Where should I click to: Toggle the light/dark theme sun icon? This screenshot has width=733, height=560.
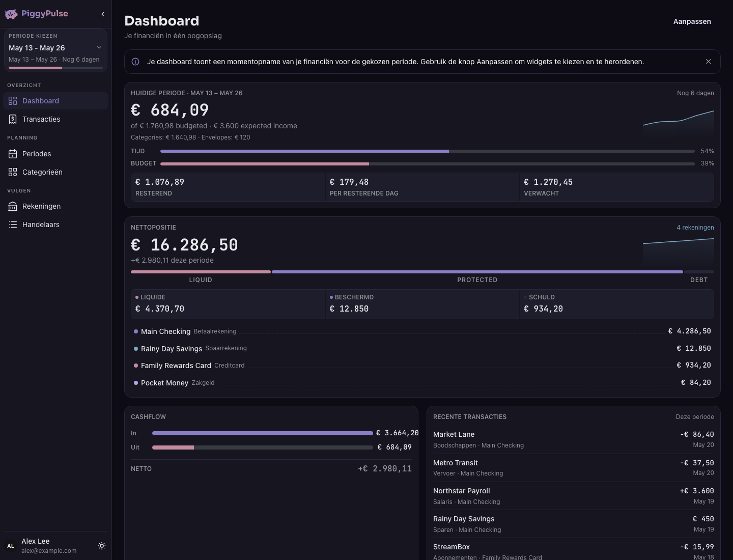(x=102, y=546)
